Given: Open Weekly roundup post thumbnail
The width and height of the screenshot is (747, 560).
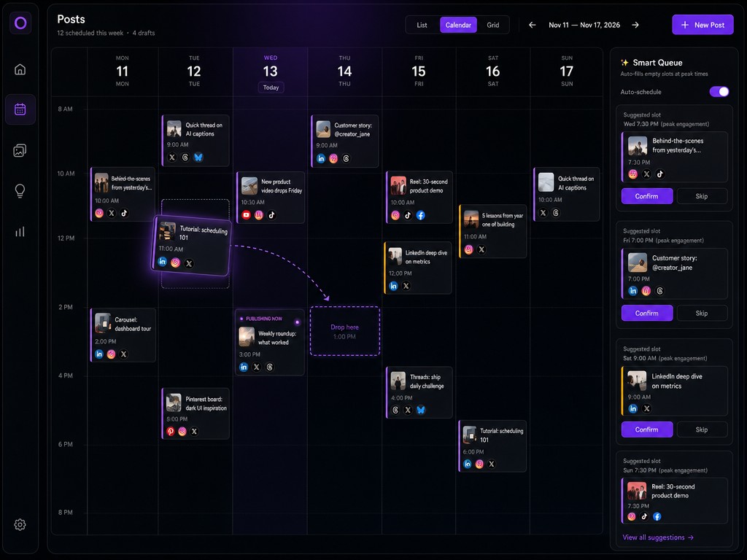Looking at the screenshot, I should (x=247, y=337).
